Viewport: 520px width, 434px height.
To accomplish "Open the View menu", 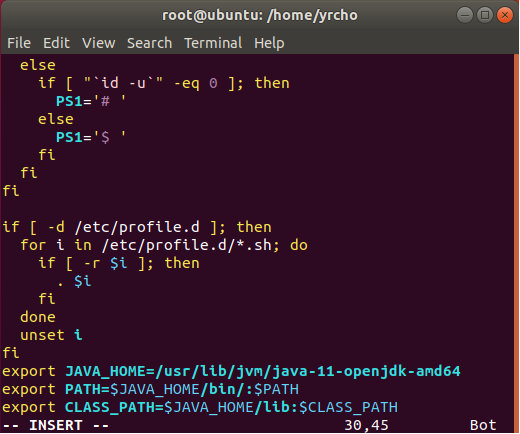I will tap(99, 43).
